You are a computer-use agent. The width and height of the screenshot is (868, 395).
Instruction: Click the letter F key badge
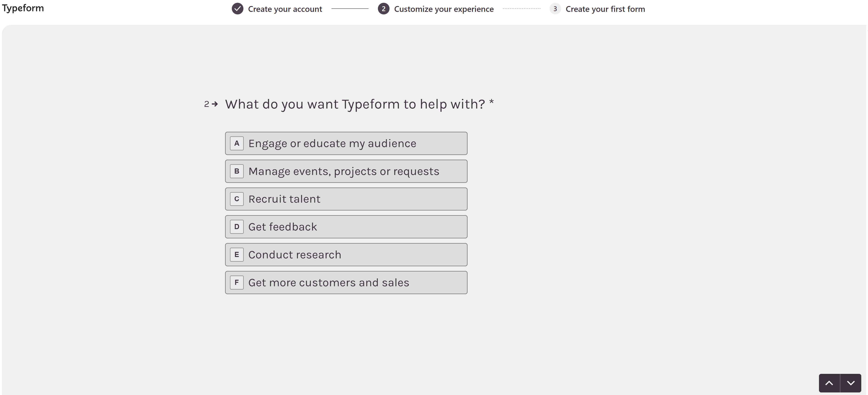[237, 283]
